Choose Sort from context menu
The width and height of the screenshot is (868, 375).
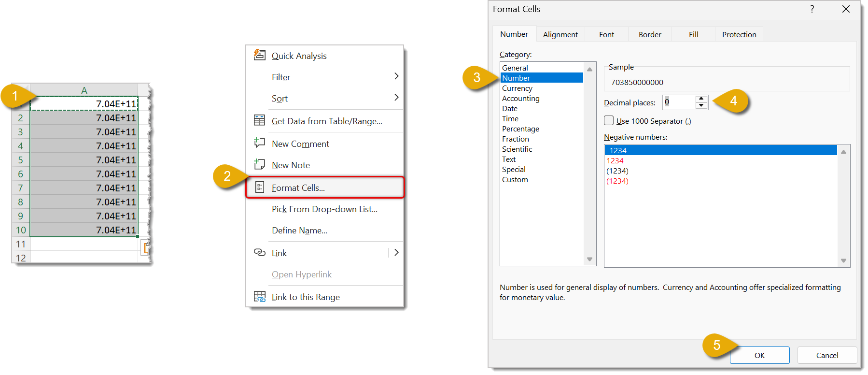[325, 98]
